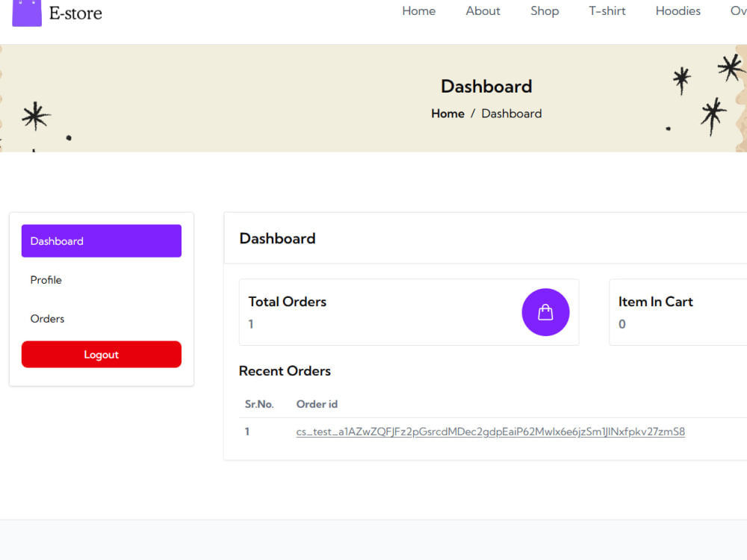
Task: Go to the Shop menu item
Action: pos(545,11)
